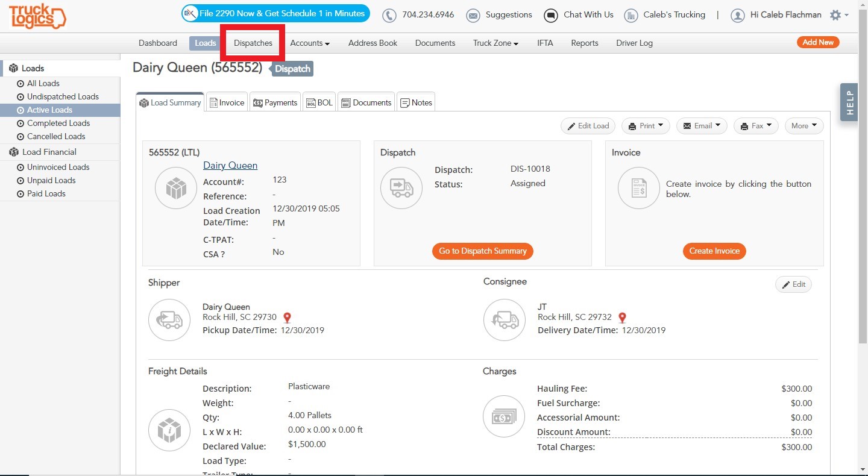Screen dimensions: 868x476
Task: Go to Dashboard in navigation
Action: (x=158, y=43)
